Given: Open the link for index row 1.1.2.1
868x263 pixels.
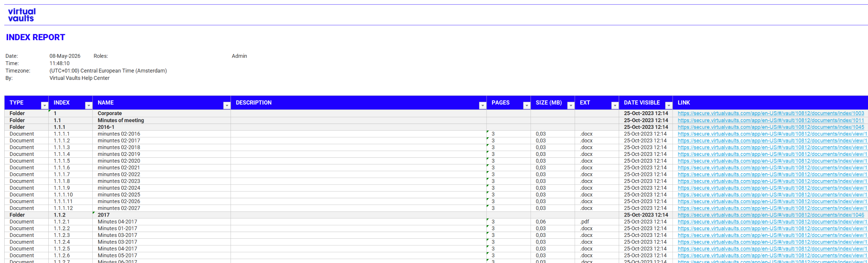Looking at the screenshot, I should (x=772, y=221).
